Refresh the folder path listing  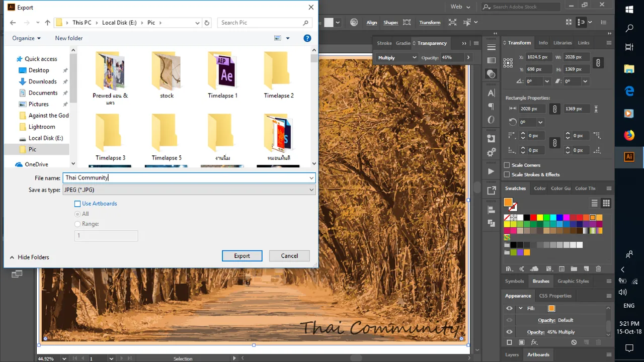pyautogui.click(x=206, y=23)
